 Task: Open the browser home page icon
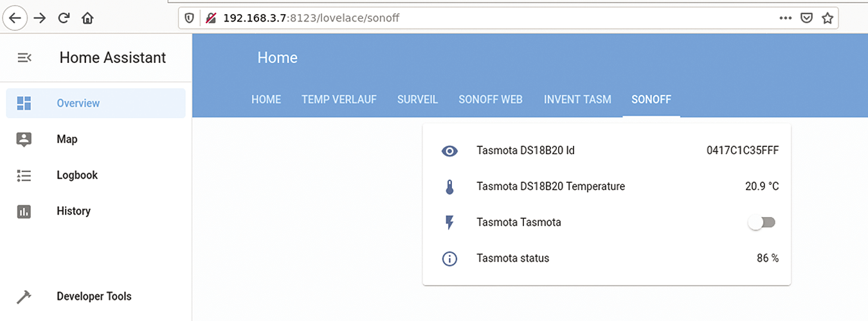(88, 18)
